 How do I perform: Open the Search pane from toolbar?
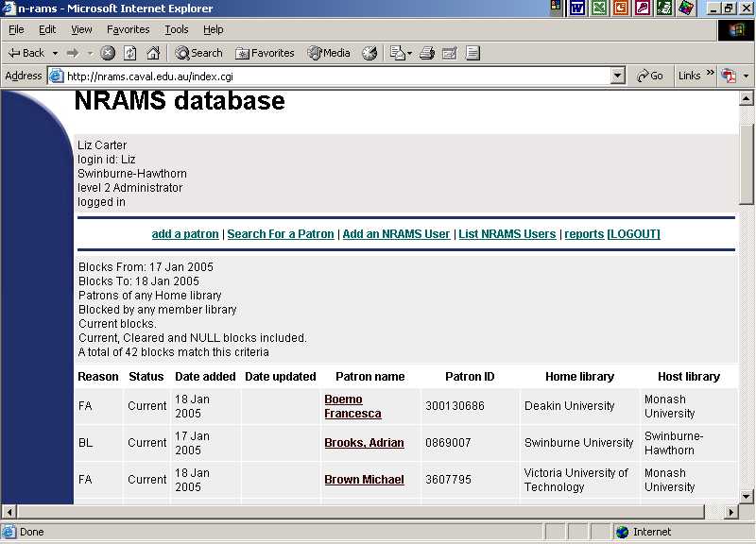pos(198,53)
